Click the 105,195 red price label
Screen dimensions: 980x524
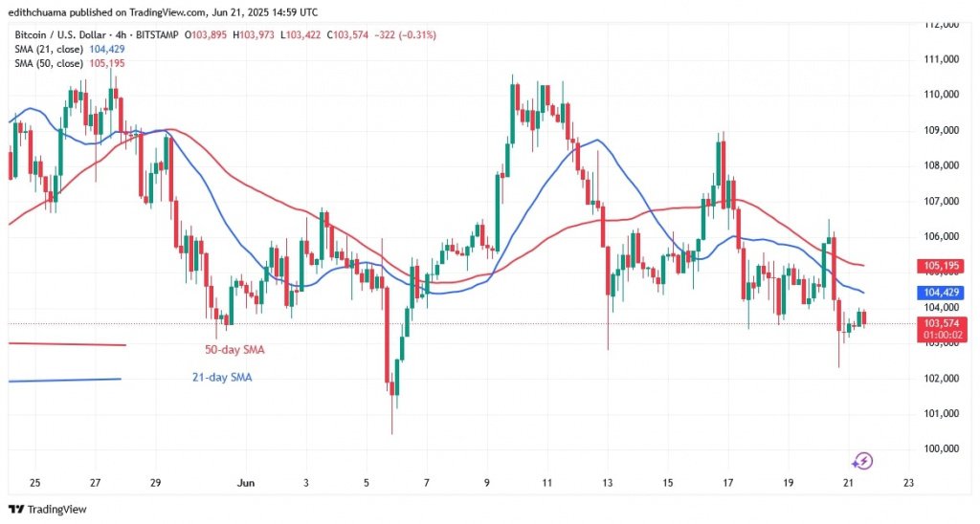pyautogui.click(x=942, y=266)
